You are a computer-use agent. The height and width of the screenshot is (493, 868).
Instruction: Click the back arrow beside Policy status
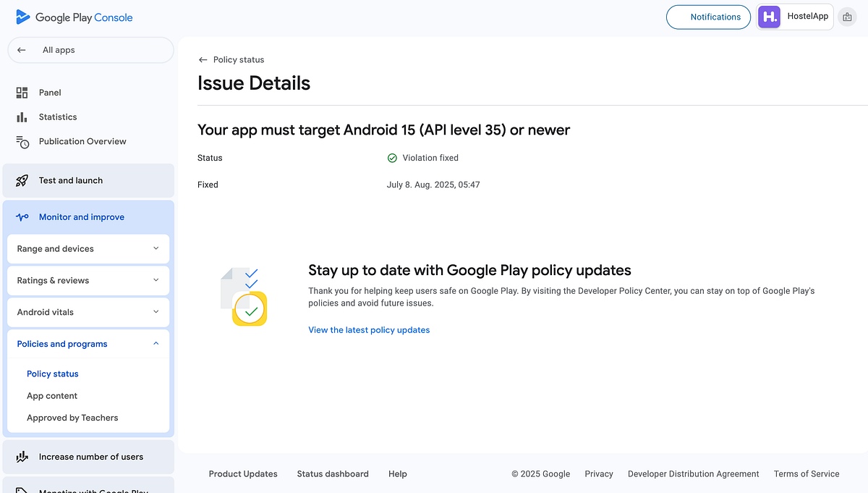click(x=203, y=59)
